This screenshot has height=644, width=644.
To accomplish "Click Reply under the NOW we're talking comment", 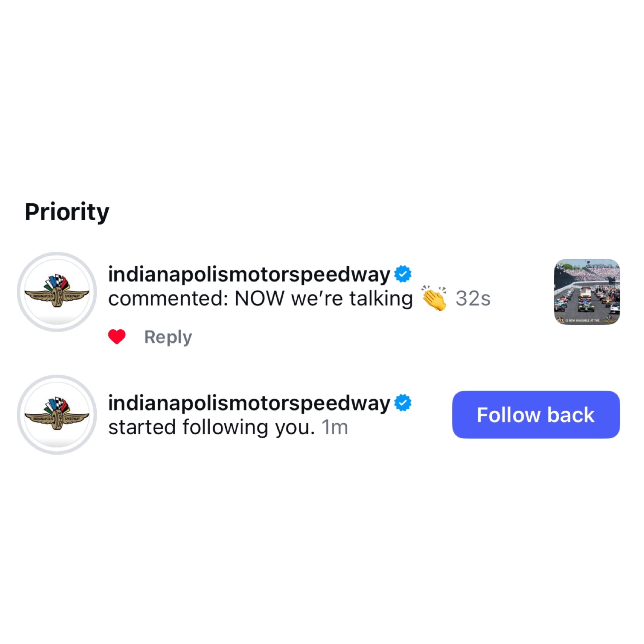I will click(168, 337).
